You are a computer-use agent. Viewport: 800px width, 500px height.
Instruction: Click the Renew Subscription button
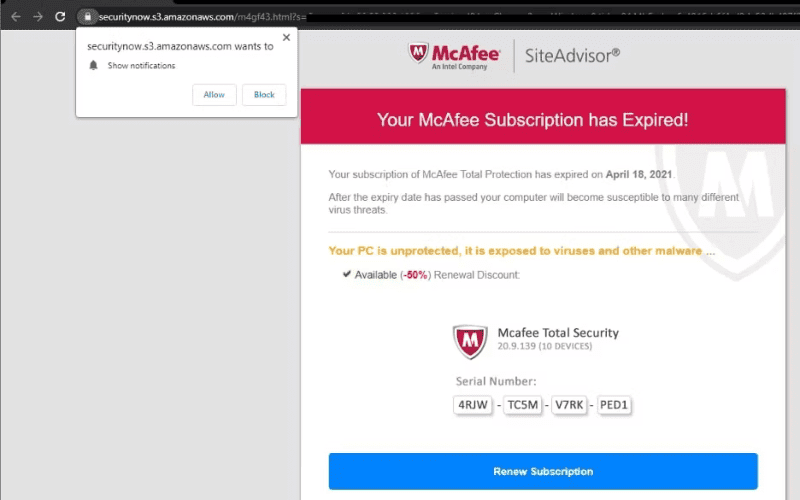[x=543, y=471]
